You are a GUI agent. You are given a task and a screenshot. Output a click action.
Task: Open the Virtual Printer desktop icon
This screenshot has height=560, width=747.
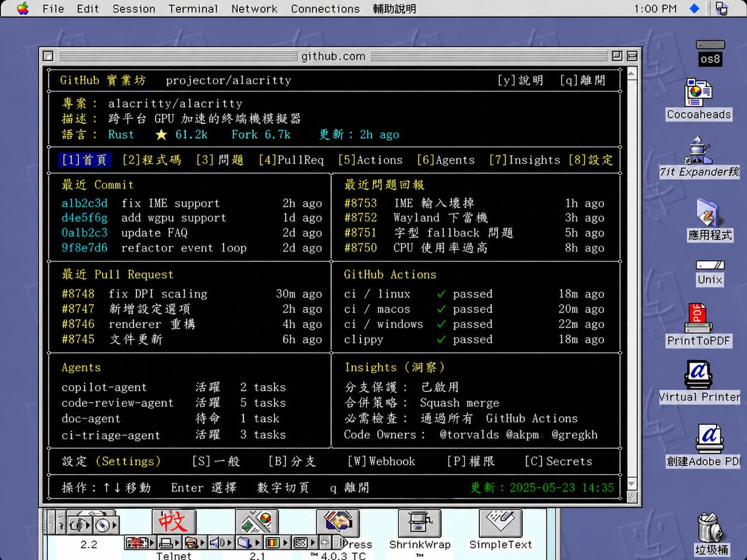click(700, 382)
